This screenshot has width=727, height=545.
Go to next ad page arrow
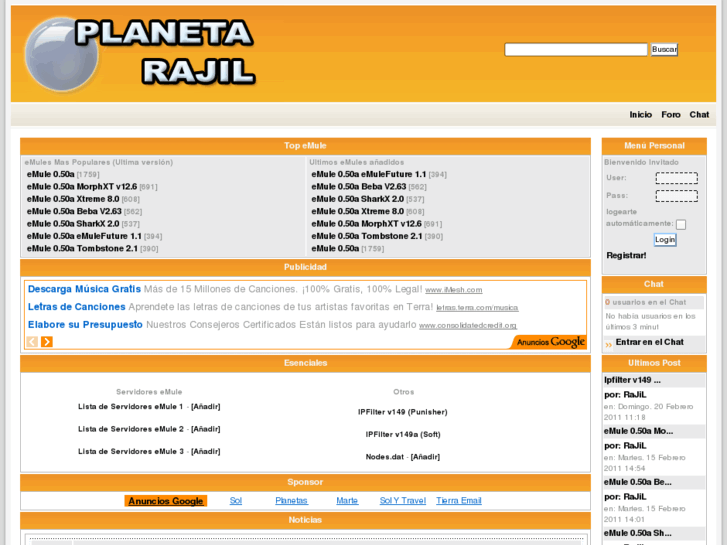[47, 342]
